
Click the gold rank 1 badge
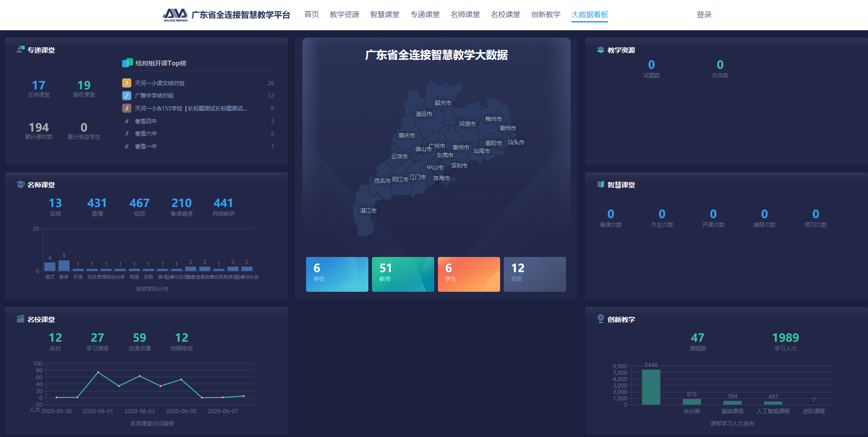coord(127,83)
